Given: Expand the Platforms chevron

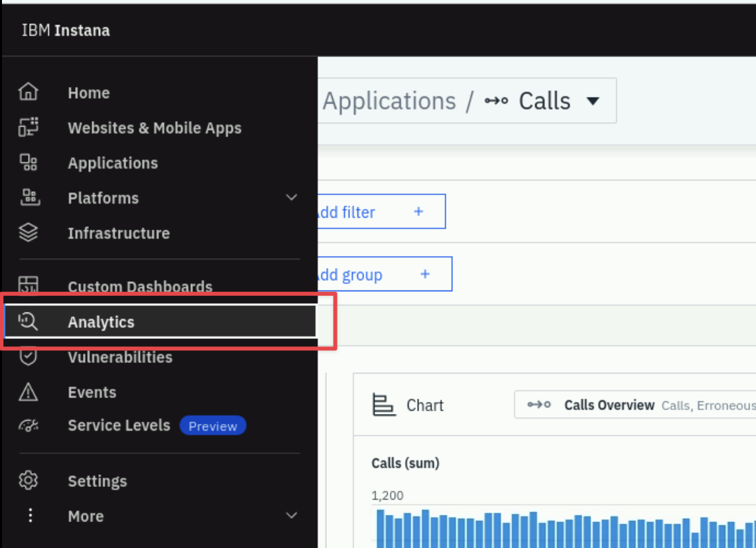Looking at the screenshot, I should click(291, 197).
